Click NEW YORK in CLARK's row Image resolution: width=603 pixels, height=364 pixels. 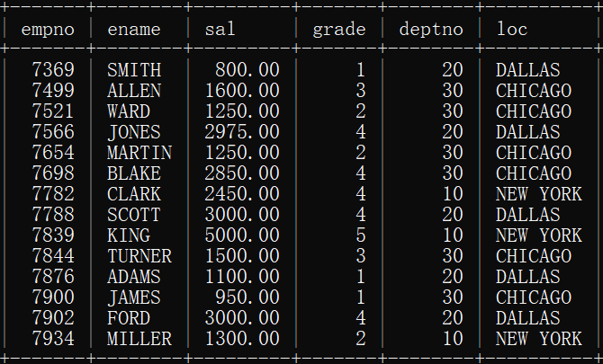[x=539, y=194]
